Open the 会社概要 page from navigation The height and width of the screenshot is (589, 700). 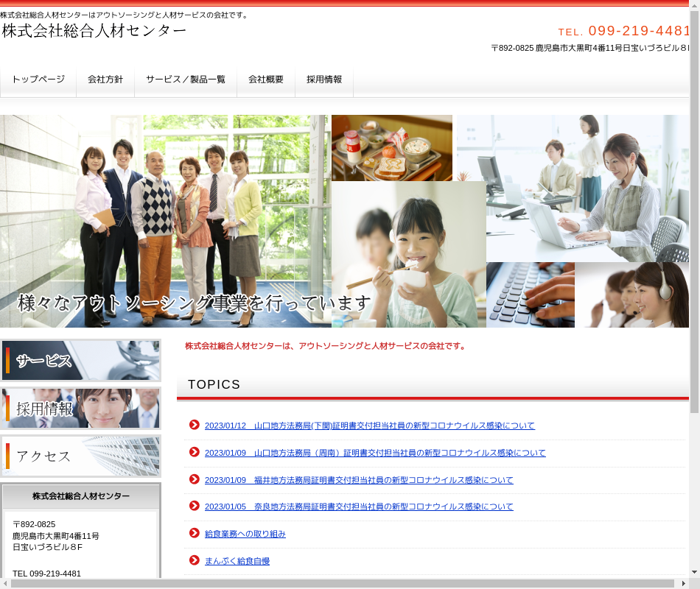point(266,80)
